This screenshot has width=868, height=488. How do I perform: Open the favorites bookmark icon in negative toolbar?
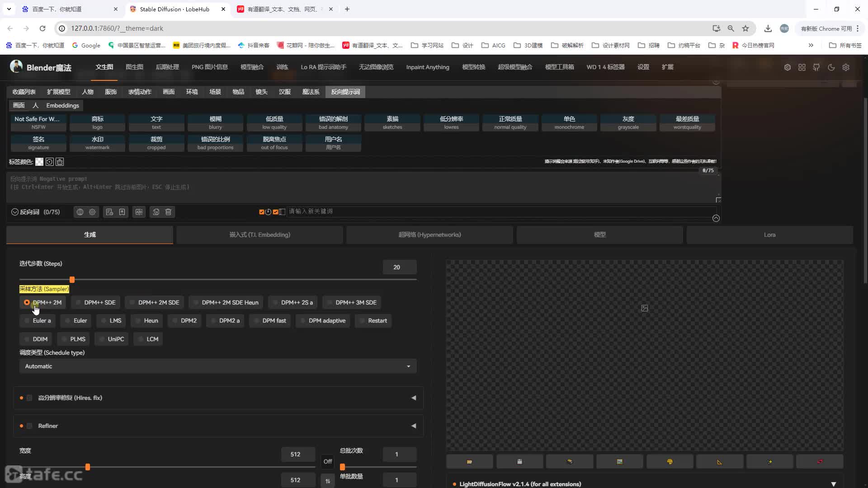point(122,212)
